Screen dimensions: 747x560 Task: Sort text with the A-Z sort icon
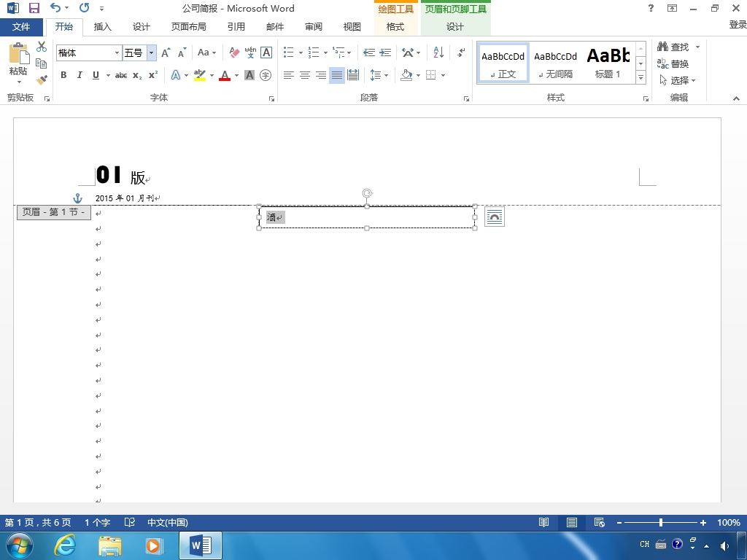click(x=438, y=52)
